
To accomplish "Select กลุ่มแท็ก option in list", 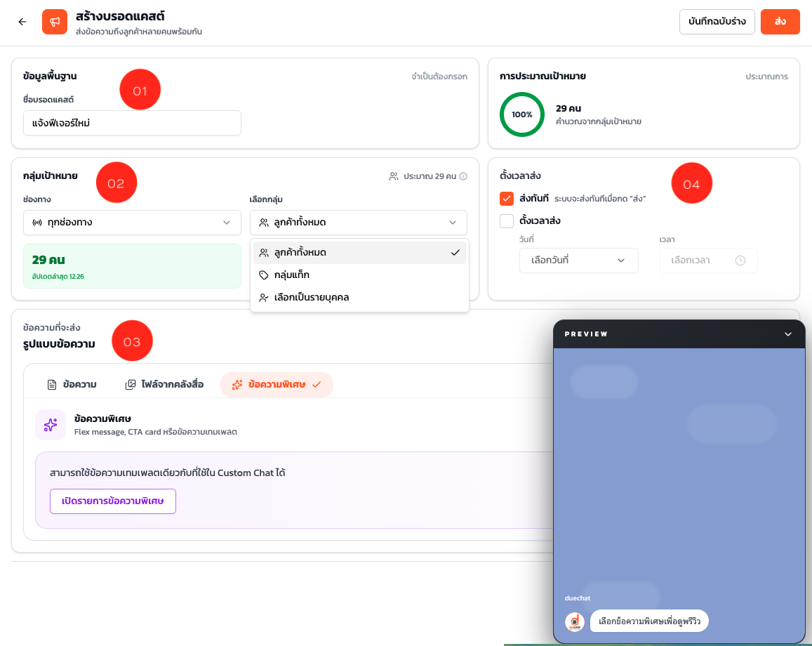I will (359, 275).
